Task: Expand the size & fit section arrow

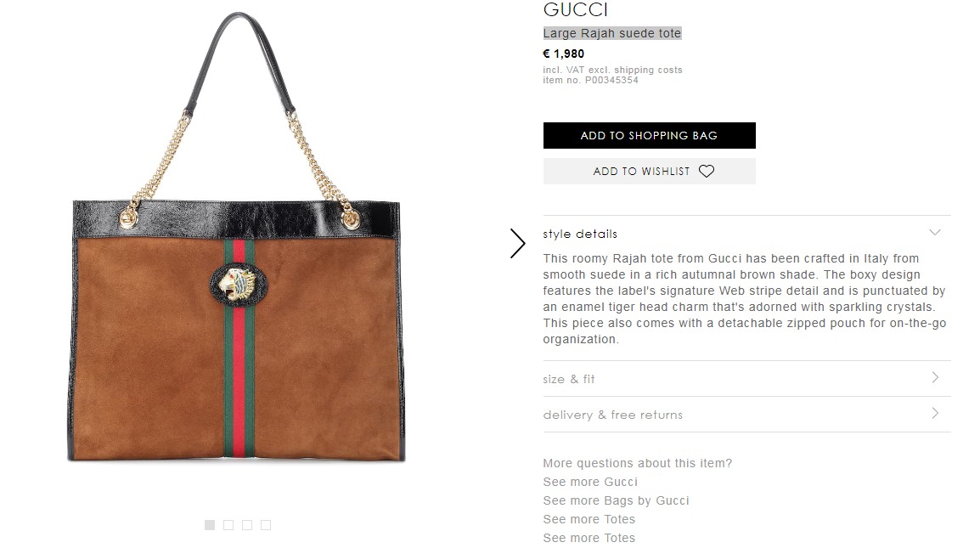Action: coord(935,377)
